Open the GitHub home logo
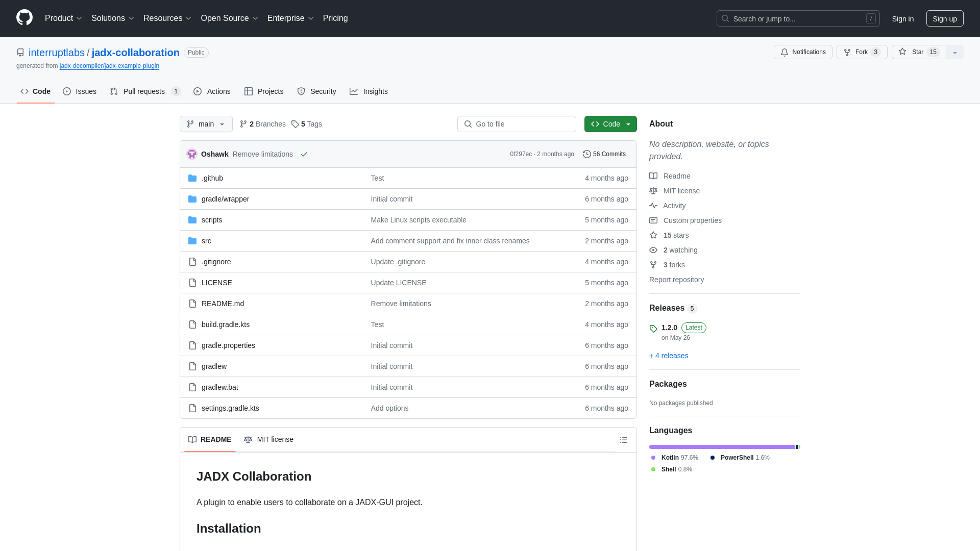This screenshot has height=551, width=980. coord(24,18)
